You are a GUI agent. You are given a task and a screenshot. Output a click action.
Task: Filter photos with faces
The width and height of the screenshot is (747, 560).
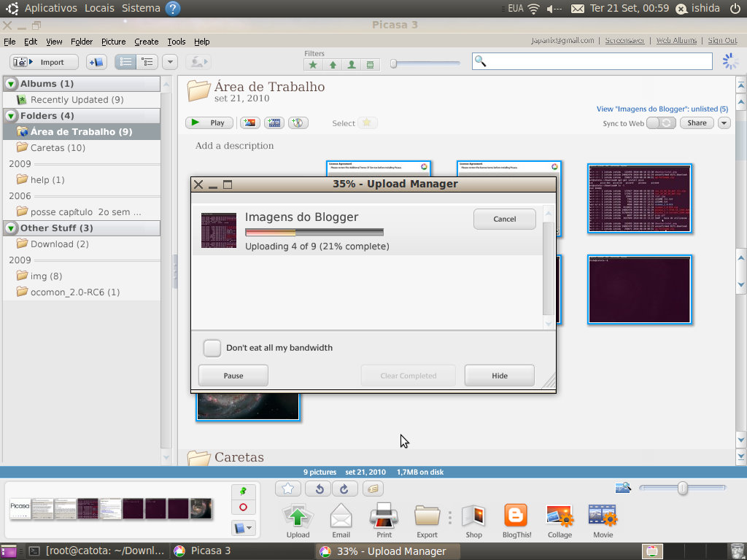(352, 65)
